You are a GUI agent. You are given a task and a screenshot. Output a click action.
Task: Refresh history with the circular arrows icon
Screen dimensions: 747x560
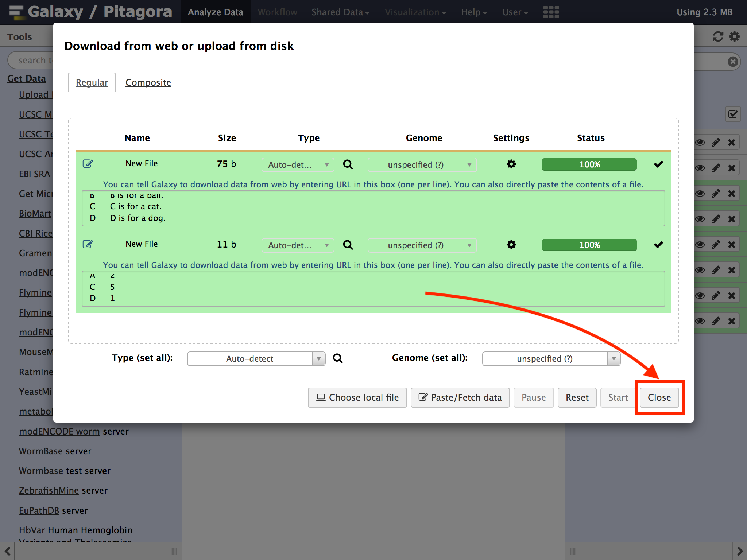tap(718, 36)
